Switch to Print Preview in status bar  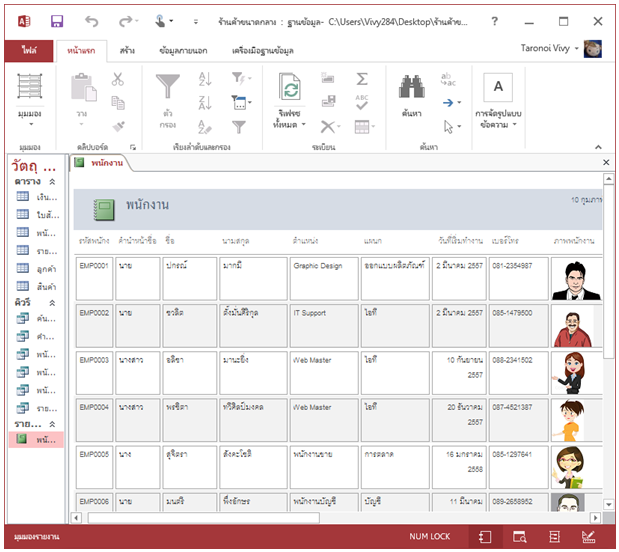coord(519,537)
